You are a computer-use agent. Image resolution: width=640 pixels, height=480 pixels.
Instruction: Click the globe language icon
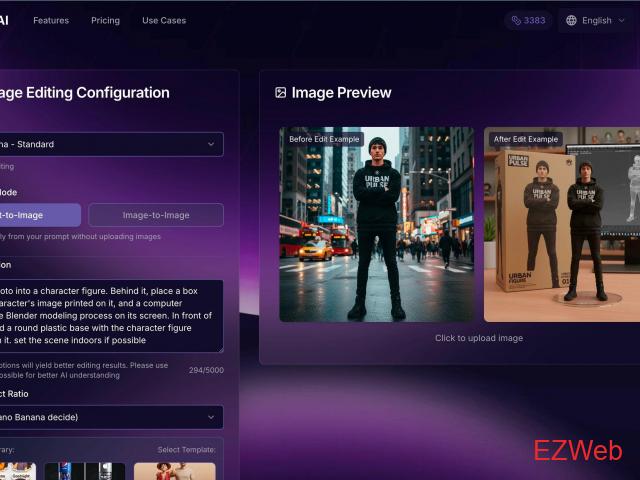click(x=571, y=20)
